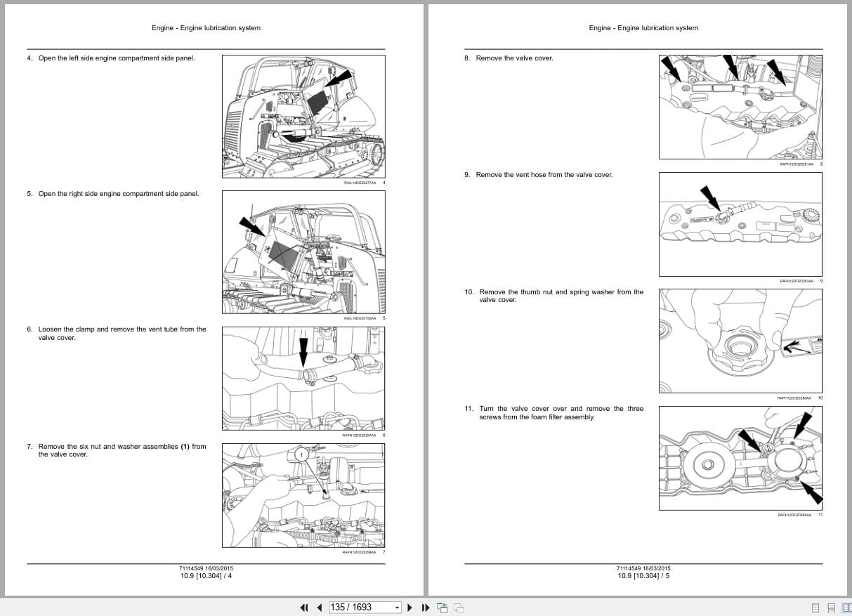Select the valve cover removal illustration
The height and width of the screenshot is (616, 852).
click(x=740, y=105)
